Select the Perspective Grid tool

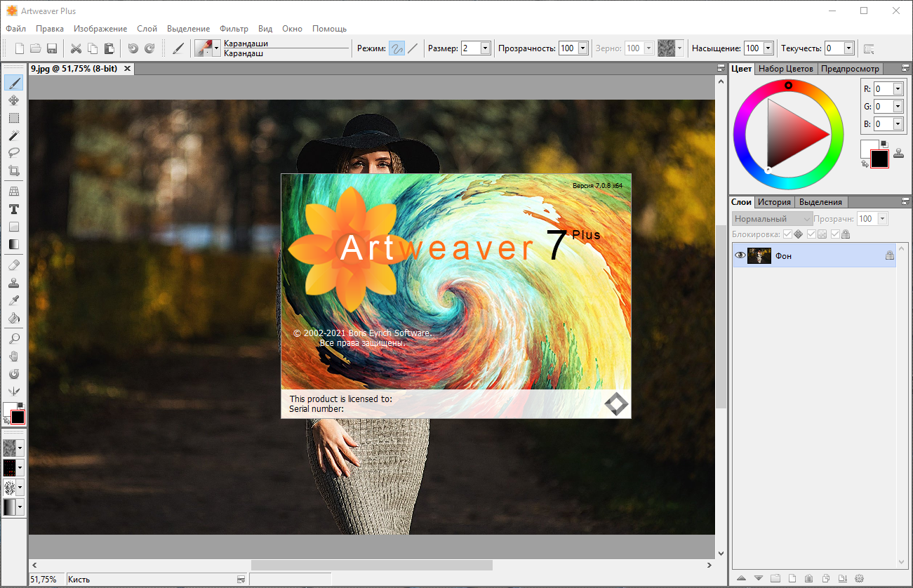pyautogui.click(x=13, y=191)
